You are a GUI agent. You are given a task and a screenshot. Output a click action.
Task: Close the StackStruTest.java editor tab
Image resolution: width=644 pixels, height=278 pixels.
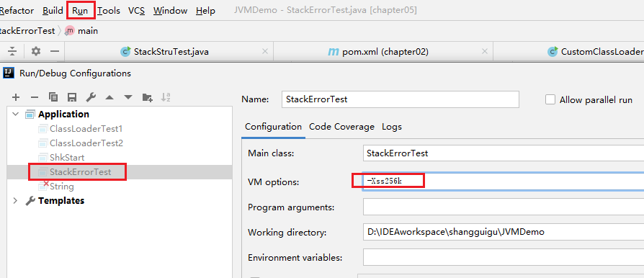click(x=265, y=52)
